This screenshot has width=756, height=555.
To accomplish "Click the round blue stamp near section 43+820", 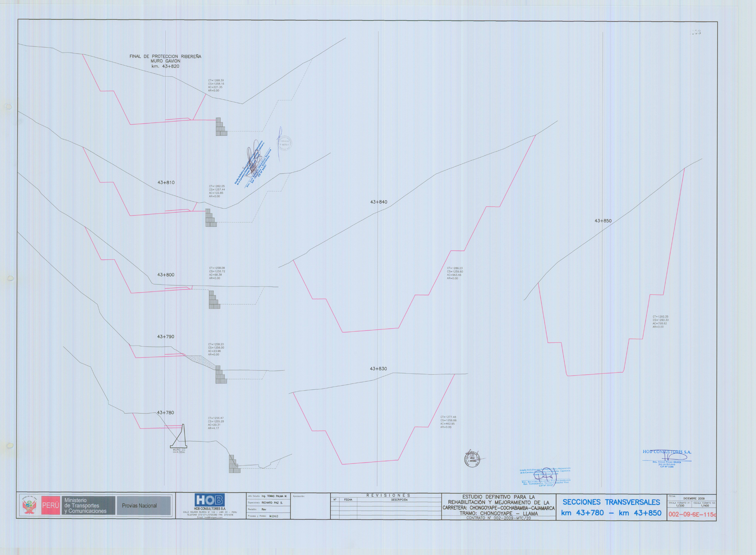I will 284,143.
